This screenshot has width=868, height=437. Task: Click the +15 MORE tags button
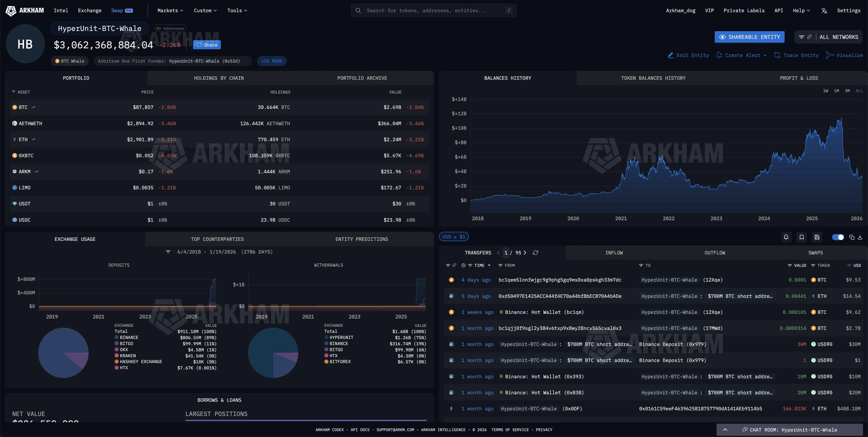point(271,61)
